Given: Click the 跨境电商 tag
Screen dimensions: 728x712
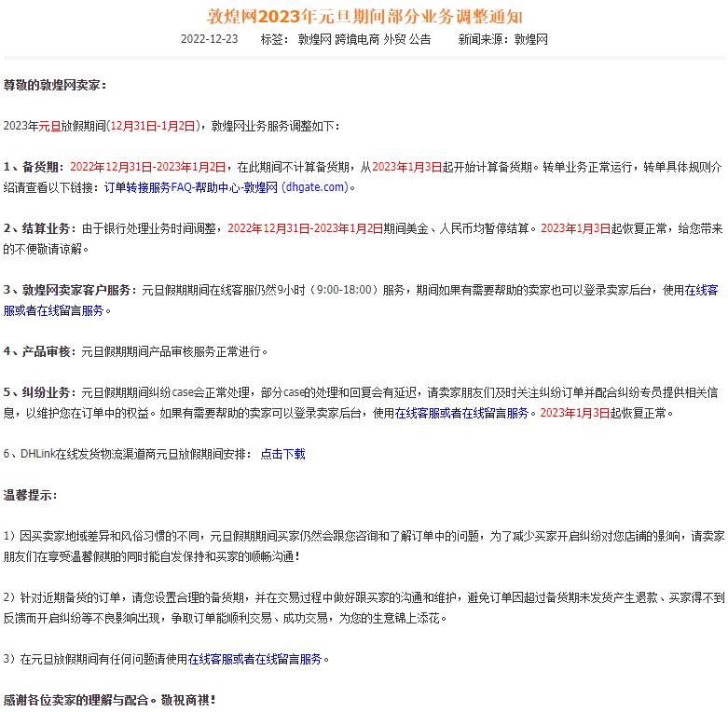Looking at the screenshot, I should (x=357, y=39).
